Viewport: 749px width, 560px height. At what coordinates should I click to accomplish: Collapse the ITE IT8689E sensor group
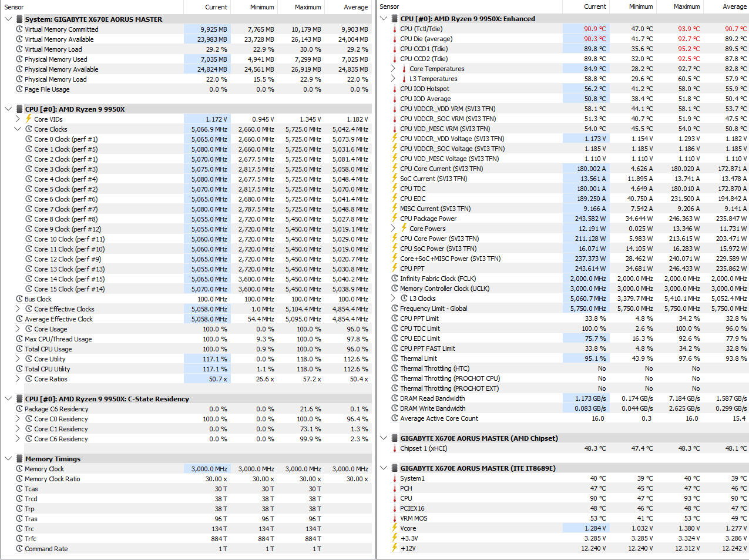(x=384, y=468)
